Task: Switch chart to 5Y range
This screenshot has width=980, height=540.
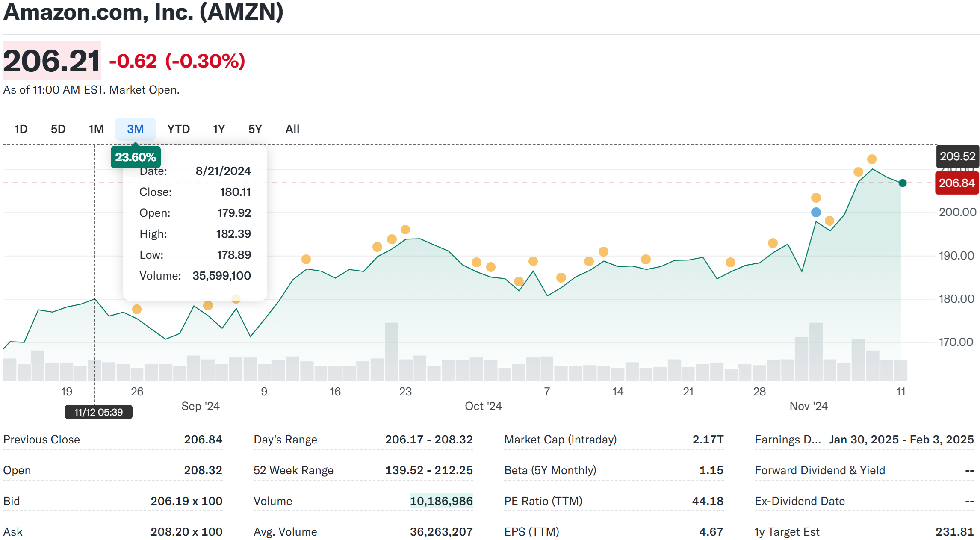Action: [x=255, y=129]
